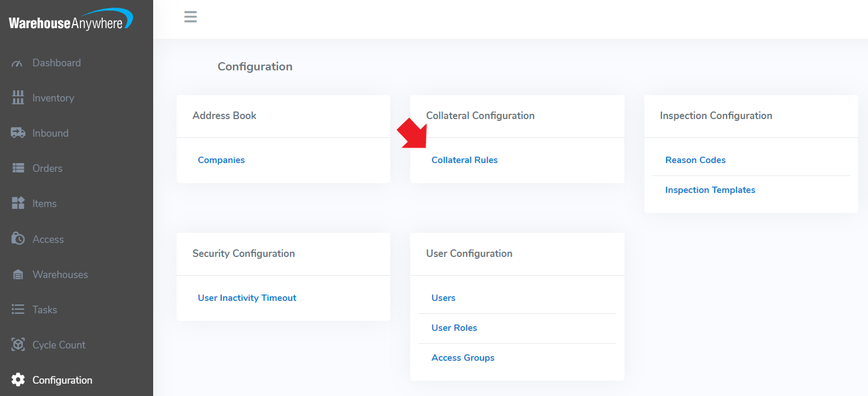Click the Access clock-lock icon
Image resolution: width=868 pixels, height=396 pixels.
[18, 239]
